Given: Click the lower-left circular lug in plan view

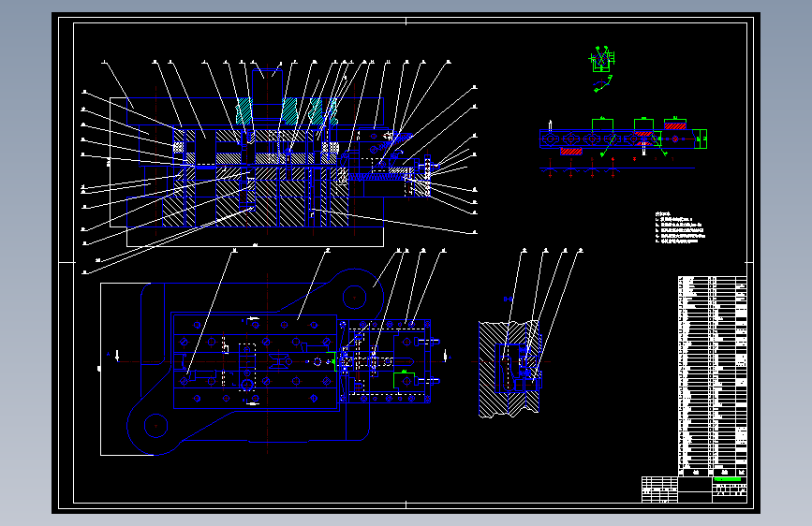Looking at the screenshot, I should [155, 426].
